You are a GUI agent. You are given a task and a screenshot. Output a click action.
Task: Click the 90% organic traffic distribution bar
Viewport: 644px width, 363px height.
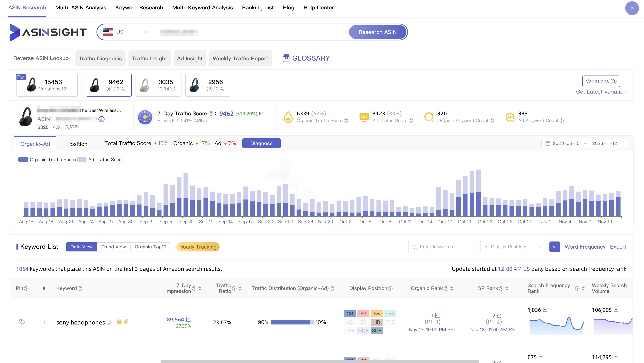(290, 322)
